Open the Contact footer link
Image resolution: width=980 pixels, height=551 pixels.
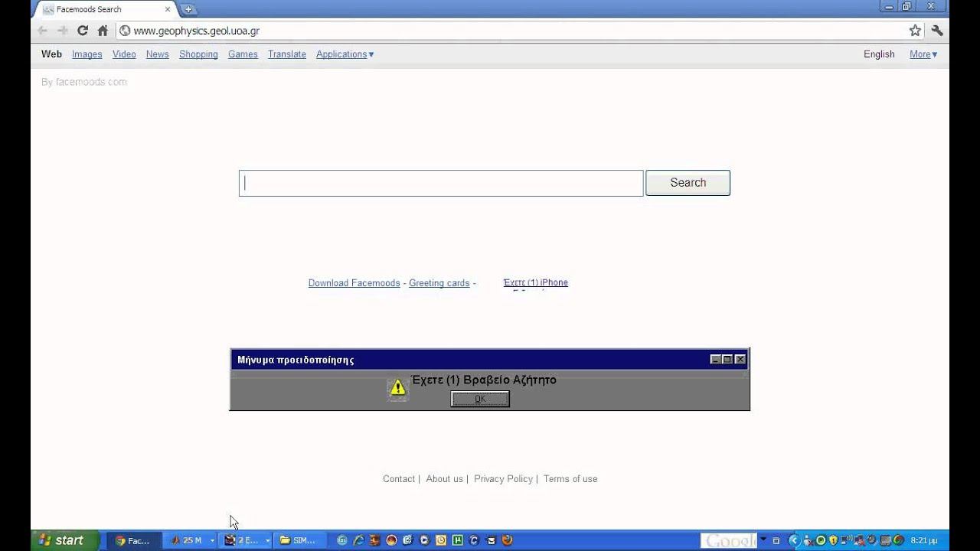click(399, 479)
